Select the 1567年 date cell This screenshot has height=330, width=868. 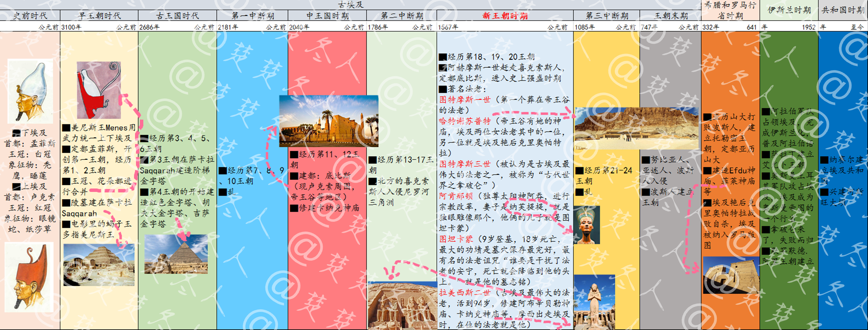[448, 27]
